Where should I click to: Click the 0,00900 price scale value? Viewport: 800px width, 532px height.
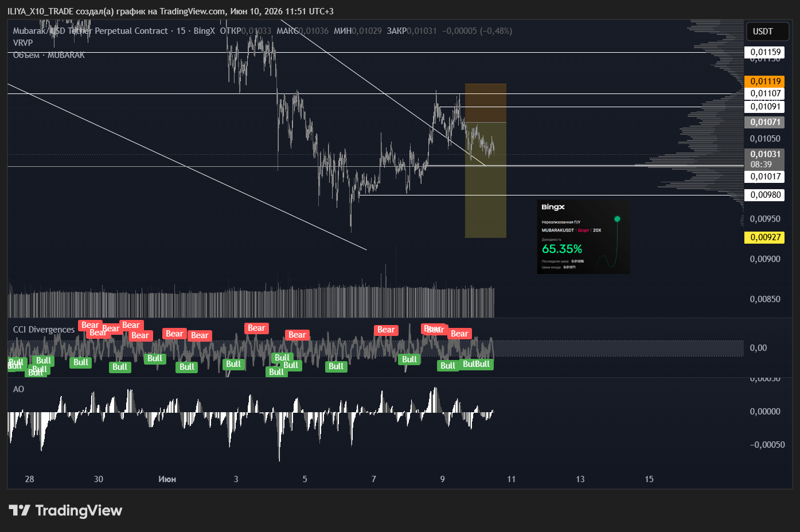pos(765,259)
